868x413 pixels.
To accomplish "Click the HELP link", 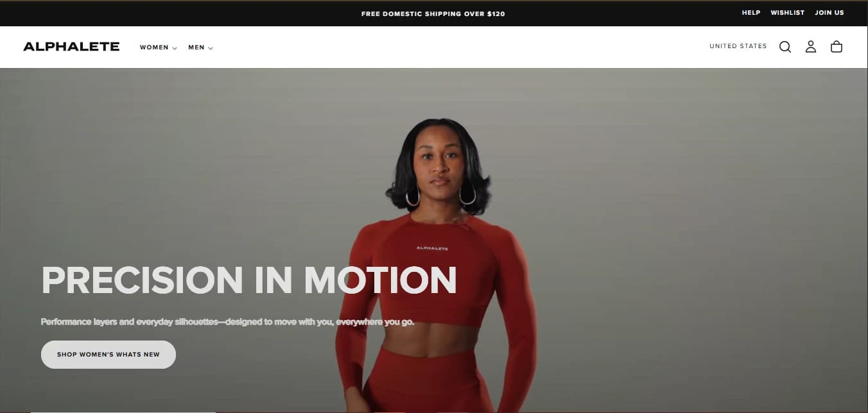I will (751, 13).
